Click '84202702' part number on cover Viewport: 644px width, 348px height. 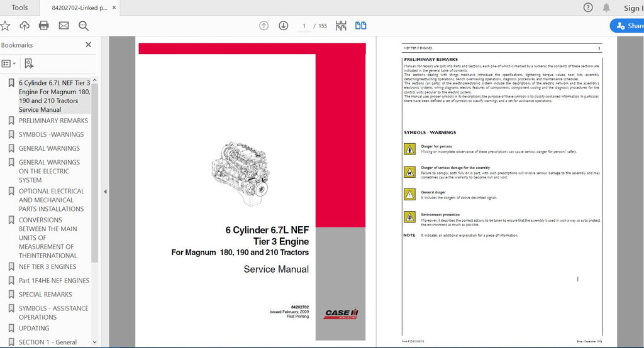coord(300,307)
